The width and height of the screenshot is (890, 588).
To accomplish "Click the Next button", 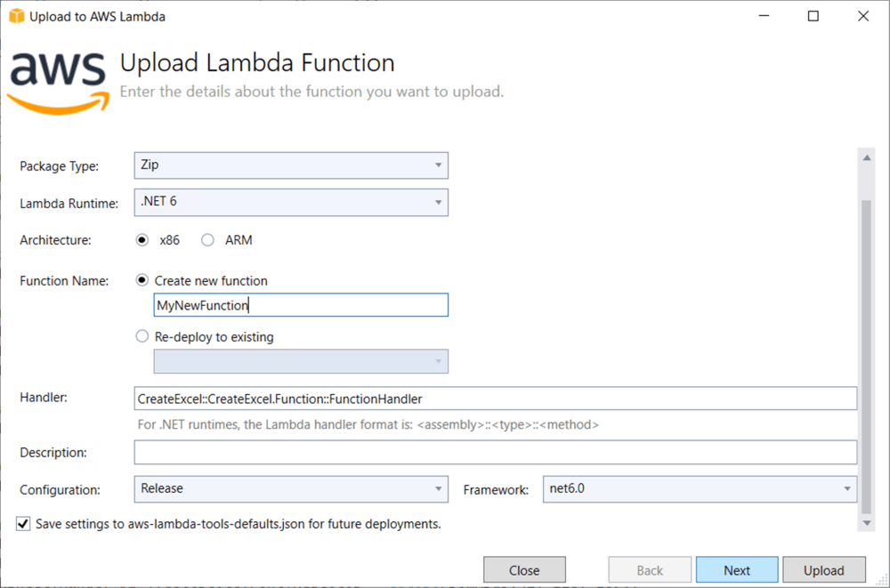I will (x=736, y=570).
